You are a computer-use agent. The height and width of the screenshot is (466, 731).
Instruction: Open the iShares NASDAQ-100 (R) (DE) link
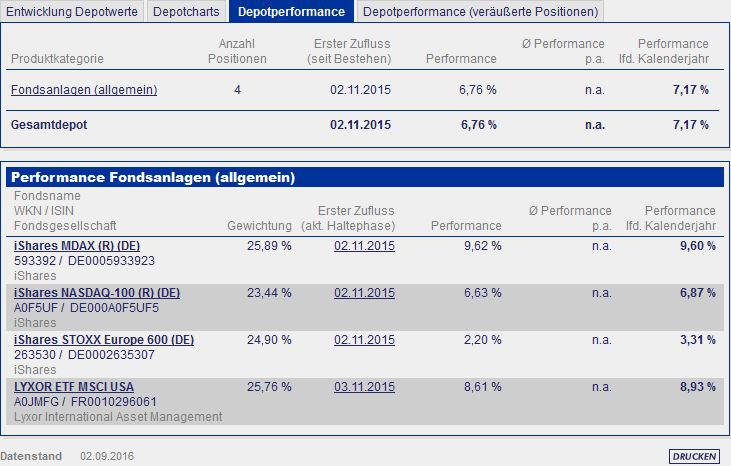pos(97,293)
